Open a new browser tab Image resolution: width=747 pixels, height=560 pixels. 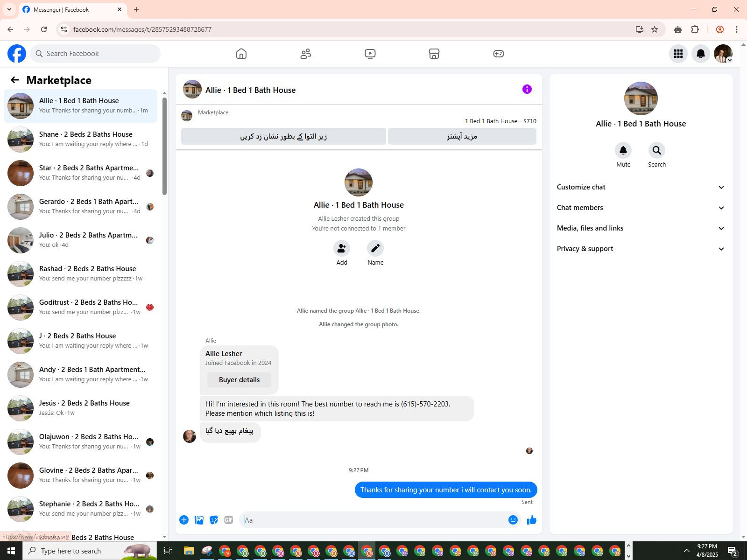point(136,9)
